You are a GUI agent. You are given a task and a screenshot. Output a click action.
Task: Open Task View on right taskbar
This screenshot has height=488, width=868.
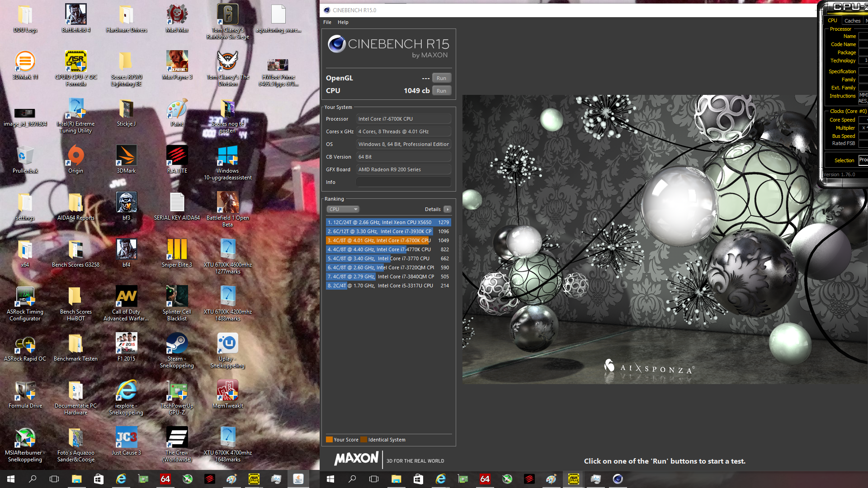374,479
